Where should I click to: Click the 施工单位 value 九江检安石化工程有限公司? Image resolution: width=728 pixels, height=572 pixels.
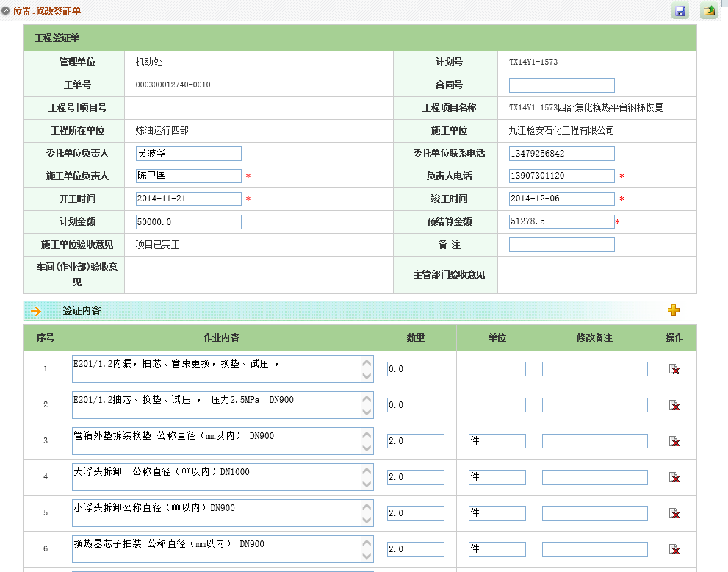coord(561,131)
